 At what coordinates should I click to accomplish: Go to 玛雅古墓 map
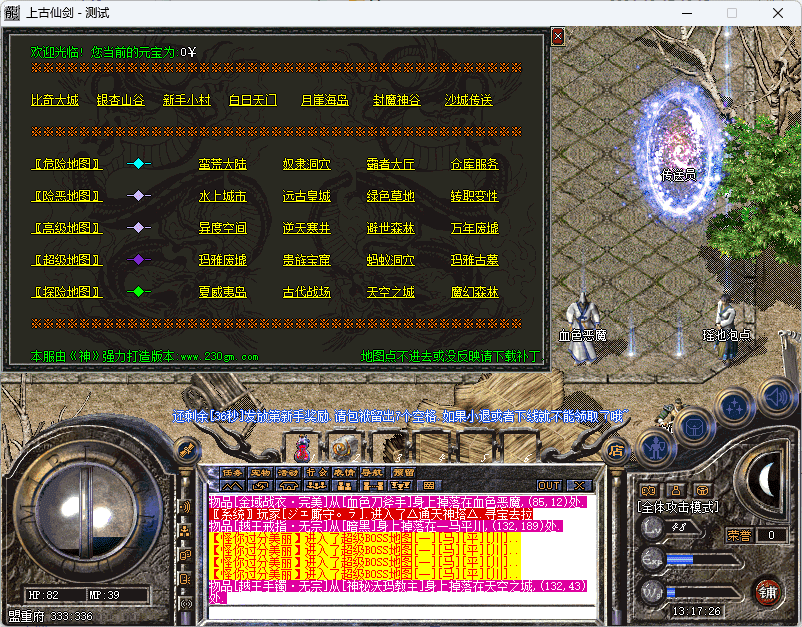pos(475,260)
